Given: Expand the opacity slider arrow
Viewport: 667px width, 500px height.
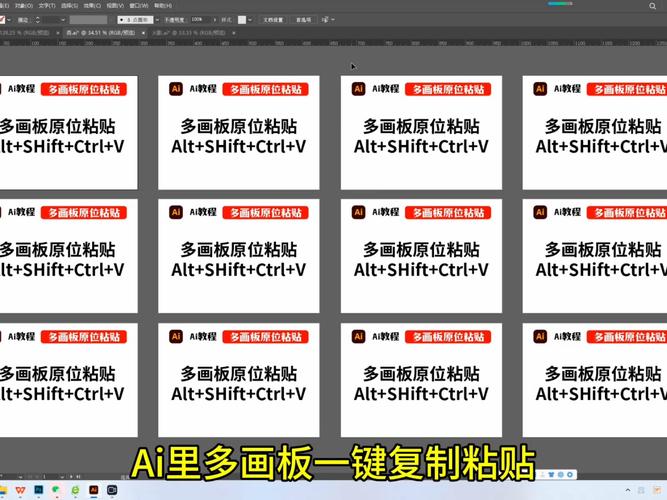Looking at the screenshot, I should click(215, 20).
